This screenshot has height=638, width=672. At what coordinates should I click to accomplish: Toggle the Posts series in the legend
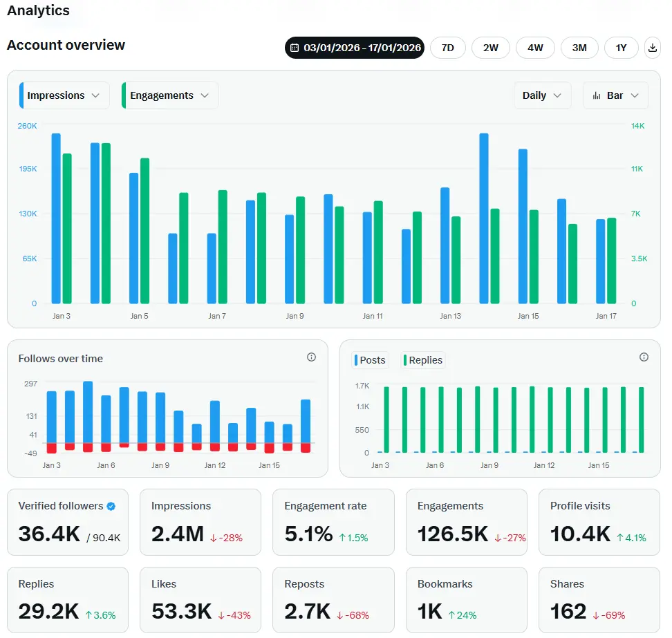(x=371, y=360)
